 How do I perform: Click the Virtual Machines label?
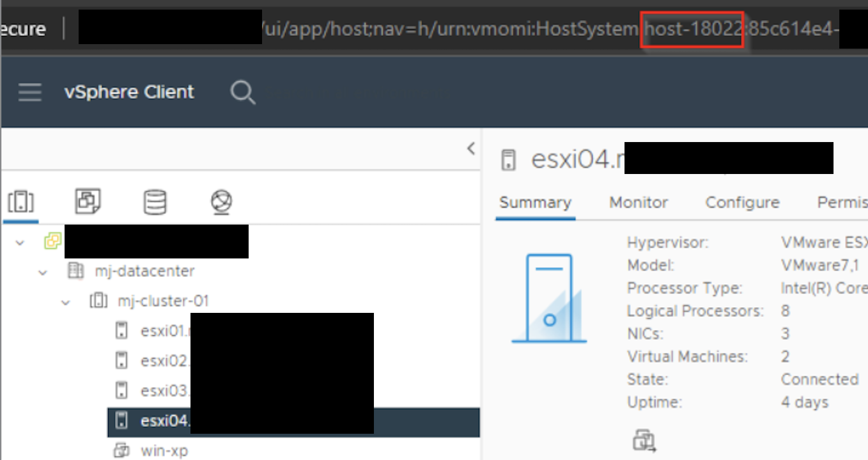point(687,356)
